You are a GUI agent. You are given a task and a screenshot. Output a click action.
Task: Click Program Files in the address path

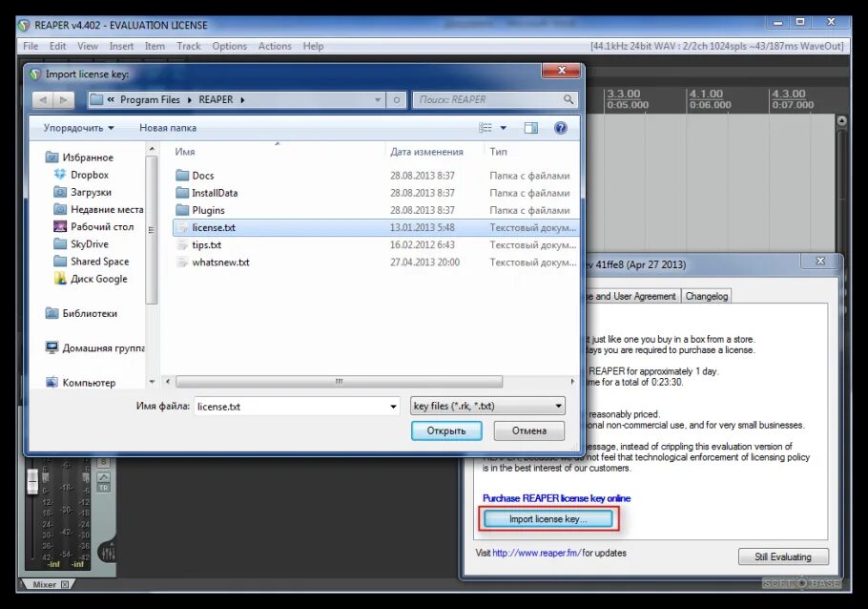point(150,99)
